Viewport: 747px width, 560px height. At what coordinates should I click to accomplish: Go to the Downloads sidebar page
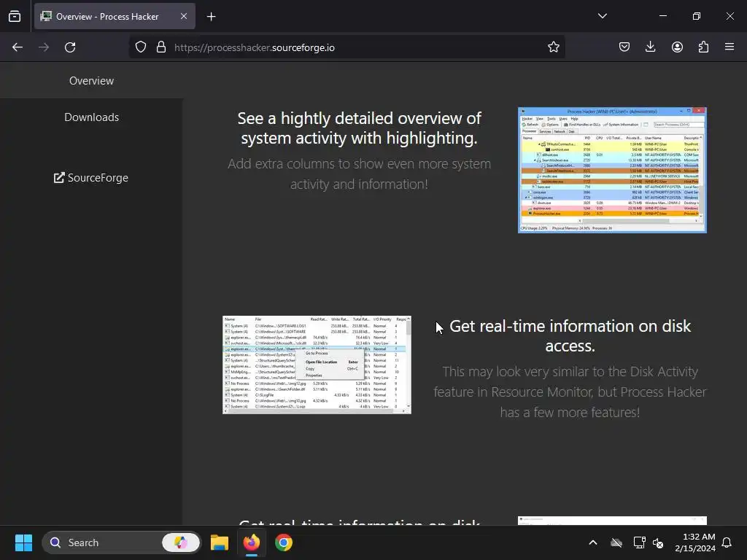click(x=91, y=117)
